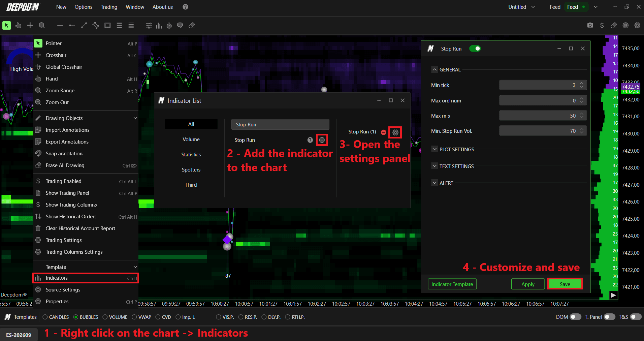This screenshot has height=341, width=644.
Task: Click the eraser icon beside the comment bubble
Action: (x=192, y=26)
